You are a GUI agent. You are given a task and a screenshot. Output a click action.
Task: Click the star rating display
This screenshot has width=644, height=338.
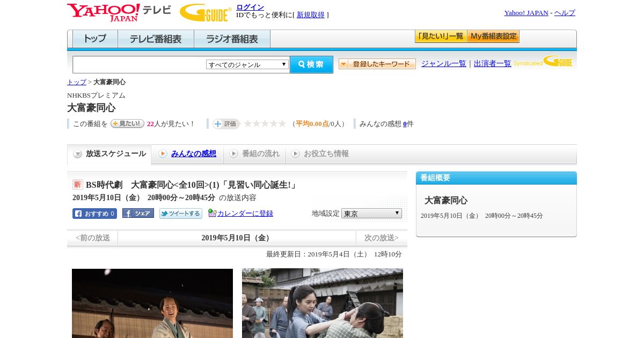(x=265, y=124)
